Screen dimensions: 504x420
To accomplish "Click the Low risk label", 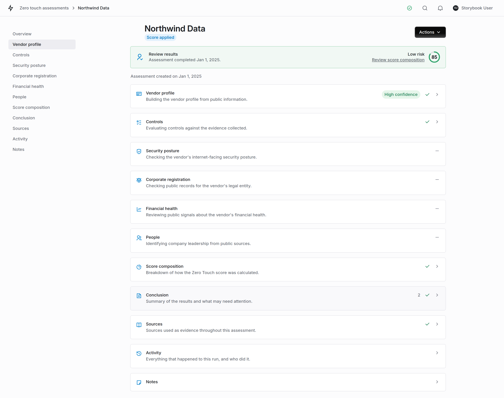I will [x=416, y=54].
